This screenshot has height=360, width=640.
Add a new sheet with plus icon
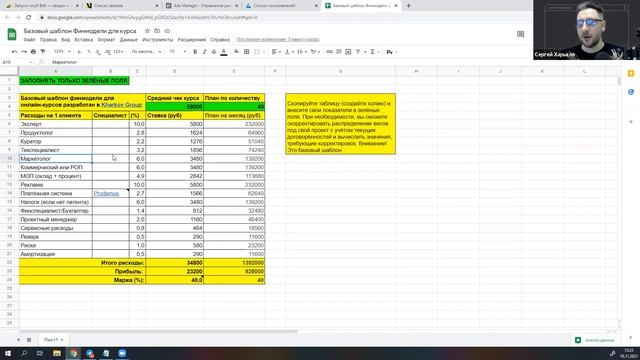tap(18, 340)
